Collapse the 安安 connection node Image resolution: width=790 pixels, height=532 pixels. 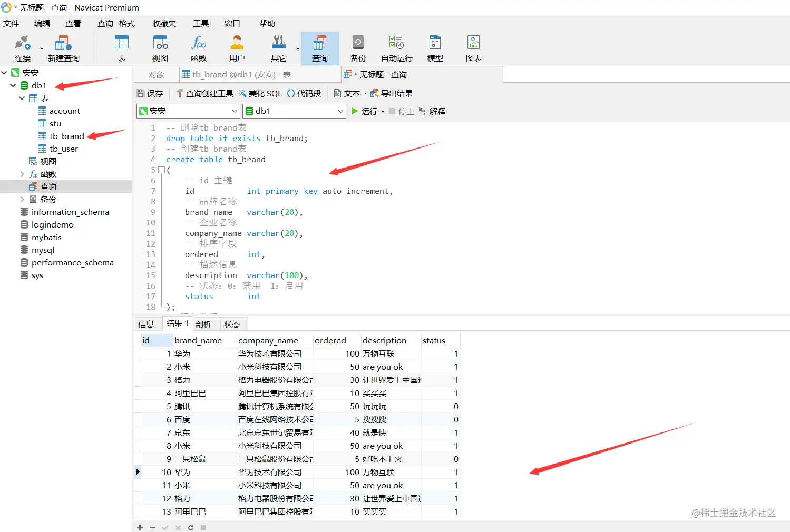point(4,73)
